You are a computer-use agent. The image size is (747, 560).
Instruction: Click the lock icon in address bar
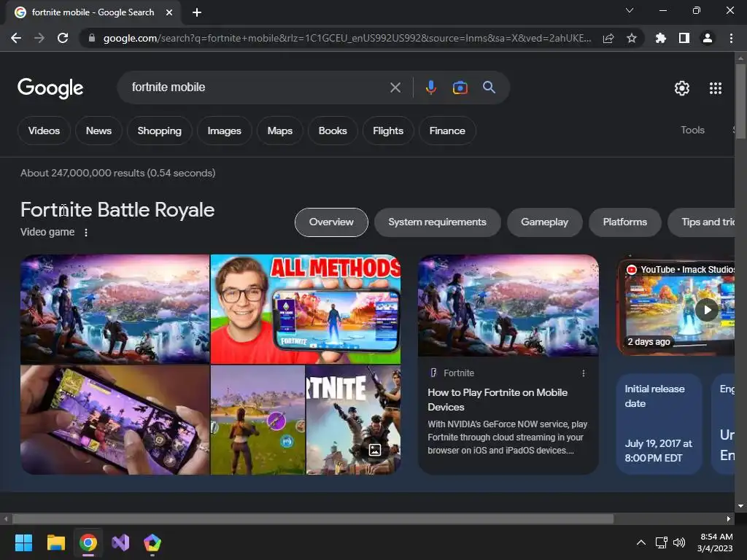click(92, 38)
